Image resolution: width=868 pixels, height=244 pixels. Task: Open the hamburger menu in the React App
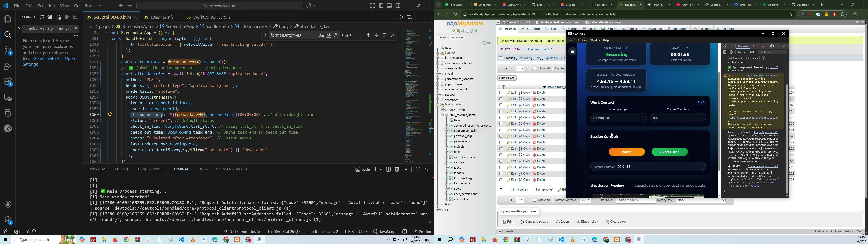(x=572, y=51)
